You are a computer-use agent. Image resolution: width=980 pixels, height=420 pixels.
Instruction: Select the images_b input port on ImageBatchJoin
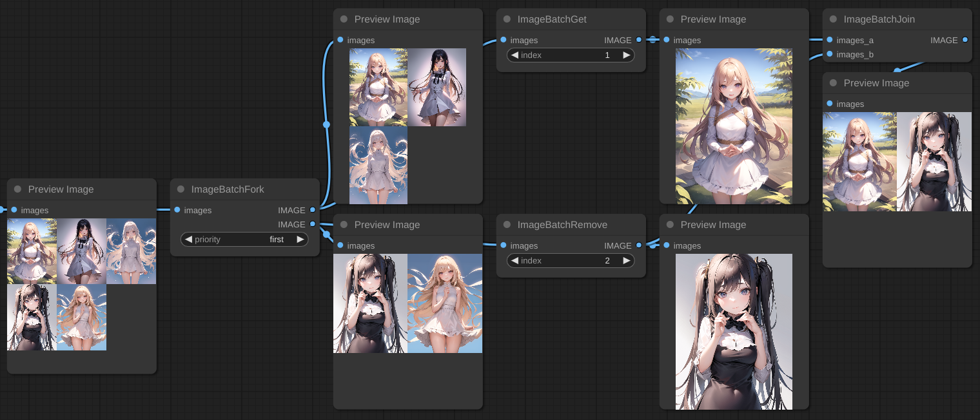coord(829,54)
